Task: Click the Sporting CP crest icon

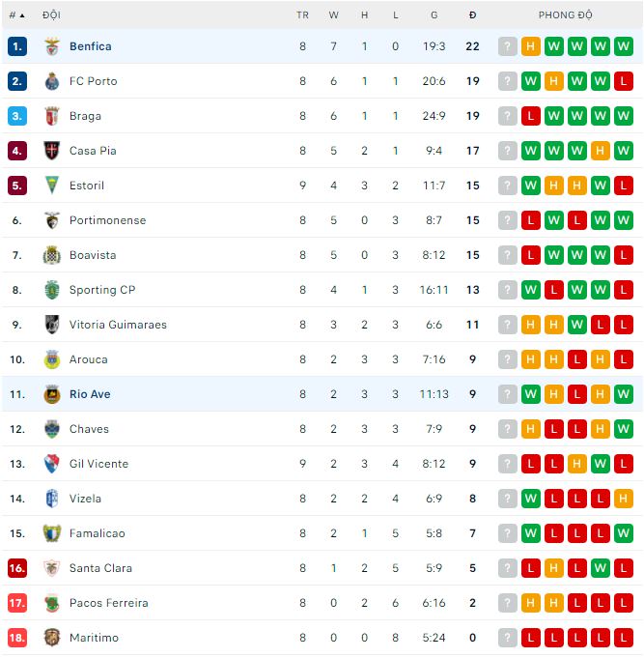Action: [52, 290]
